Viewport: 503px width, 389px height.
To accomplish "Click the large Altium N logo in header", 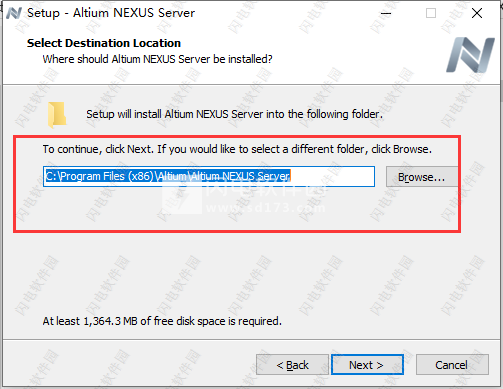I will pos(471,55).
